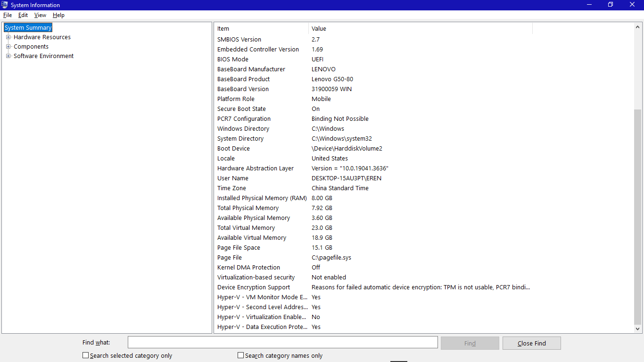
Task: Expand the Components node
Action: click(x=8, y=47)
